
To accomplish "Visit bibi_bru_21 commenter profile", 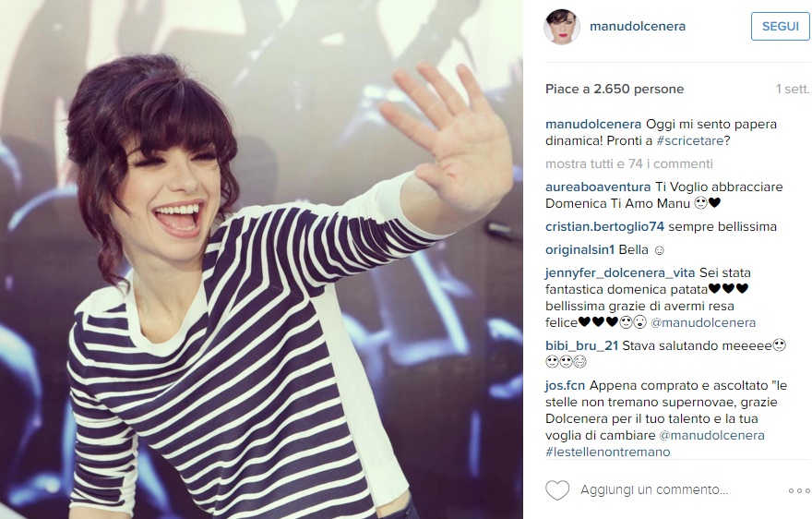I will (581, 345).
